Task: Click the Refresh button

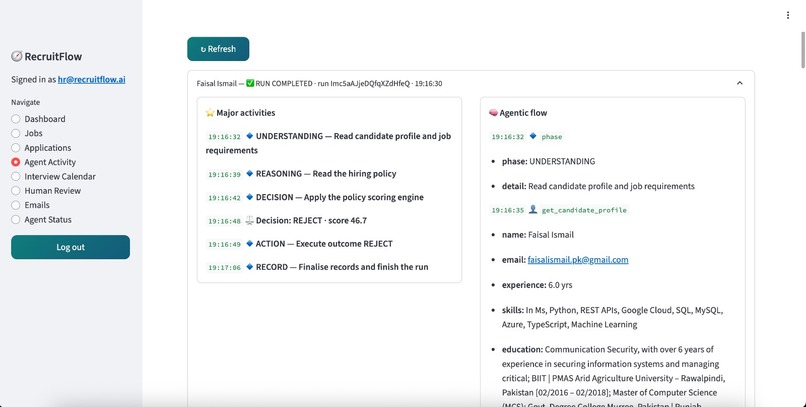Action: point(218,49)
